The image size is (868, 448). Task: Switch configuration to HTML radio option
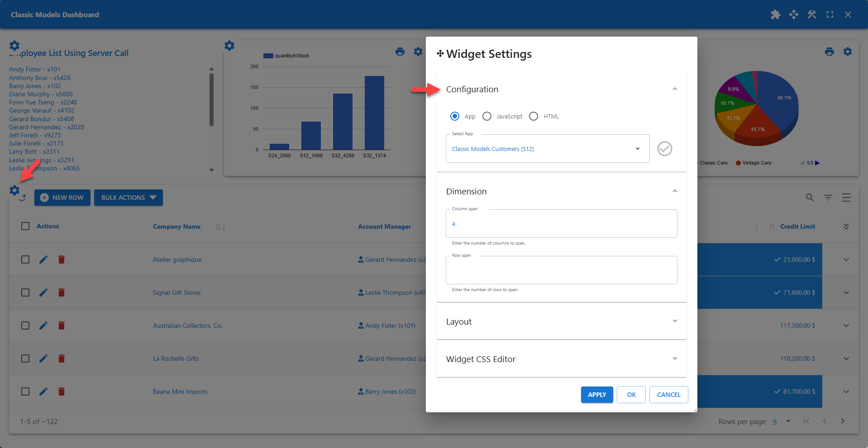533,116
